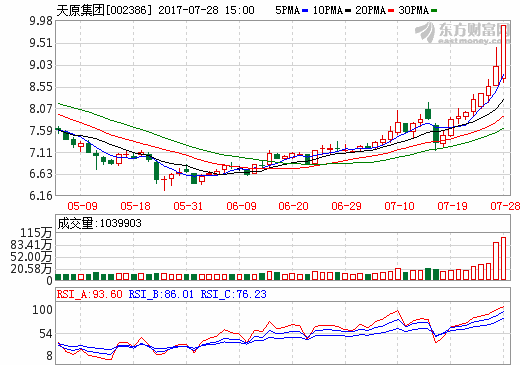Click the 9.03 price axis label
This screenshot has height=365, width=520.
click(41, 65)
